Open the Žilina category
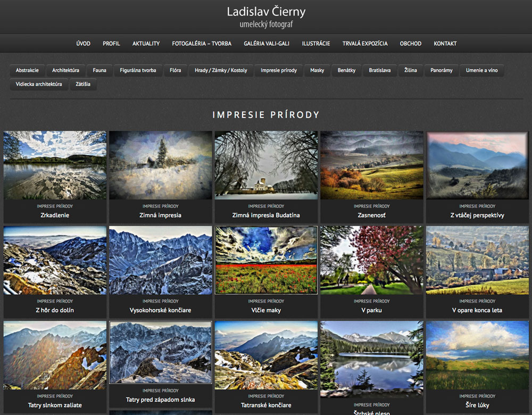 (x=411, y=70)
